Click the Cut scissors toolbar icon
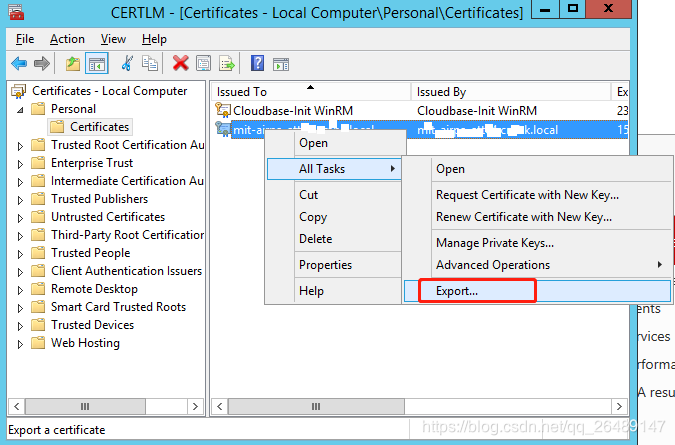 (127, 64)
